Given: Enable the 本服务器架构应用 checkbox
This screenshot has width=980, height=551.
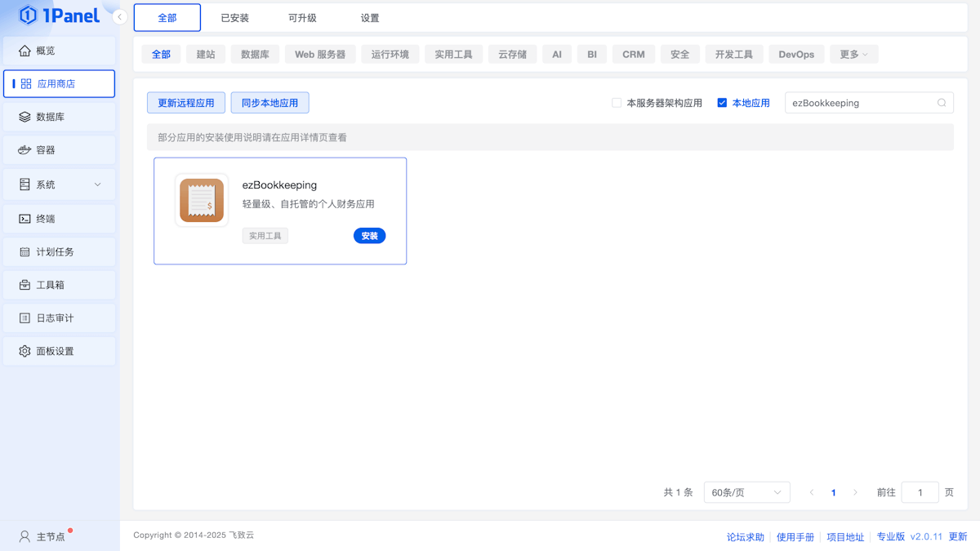Looking at the screenshot, I should tap(617, 103).
